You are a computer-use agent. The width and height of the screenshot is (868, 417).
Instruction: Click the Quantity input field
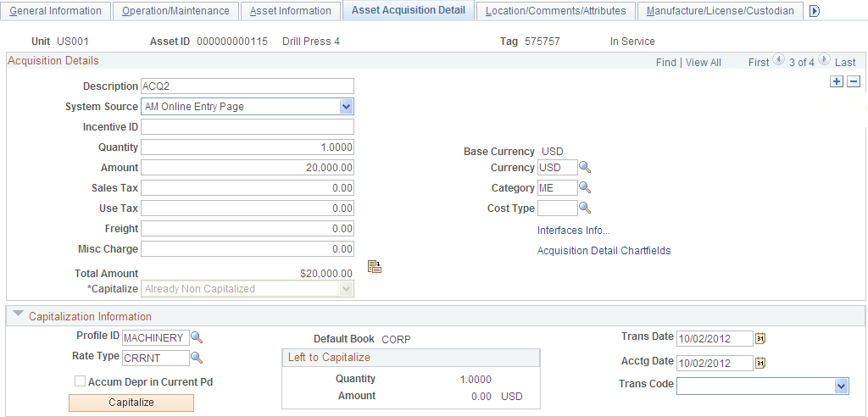248,147
